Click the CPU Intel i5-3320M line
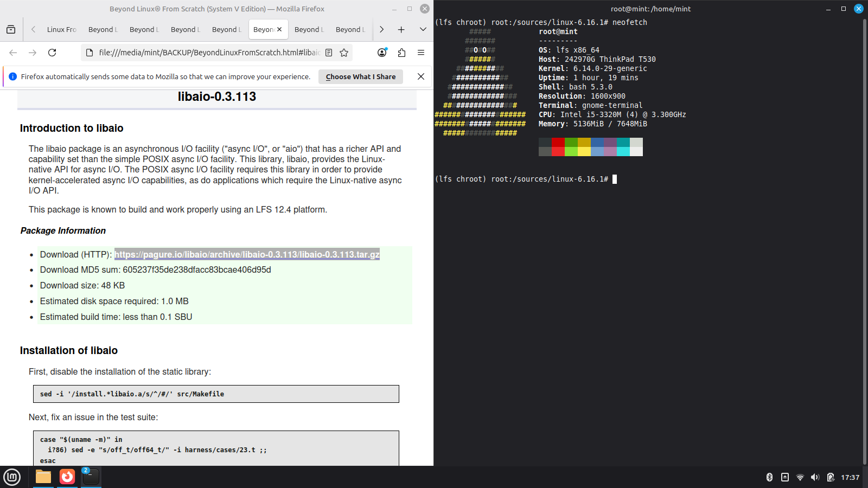 coord(612,114)
